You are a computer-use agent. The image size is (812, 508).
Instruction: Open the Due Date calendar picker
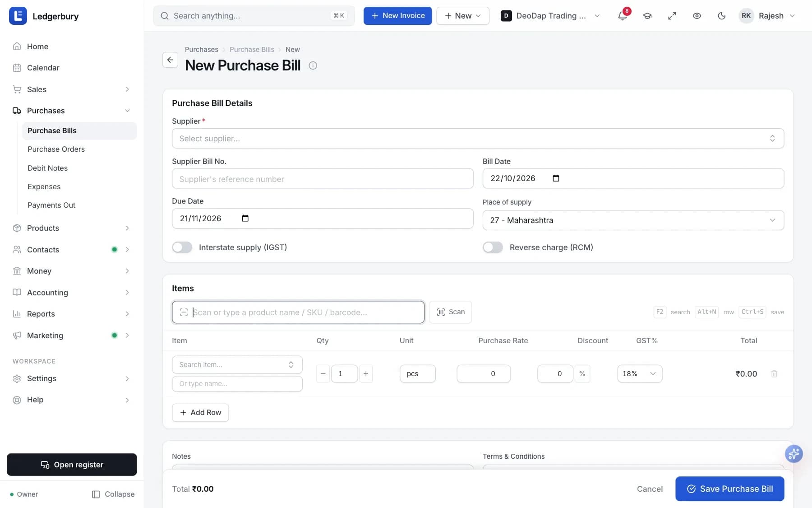[245, 219]
